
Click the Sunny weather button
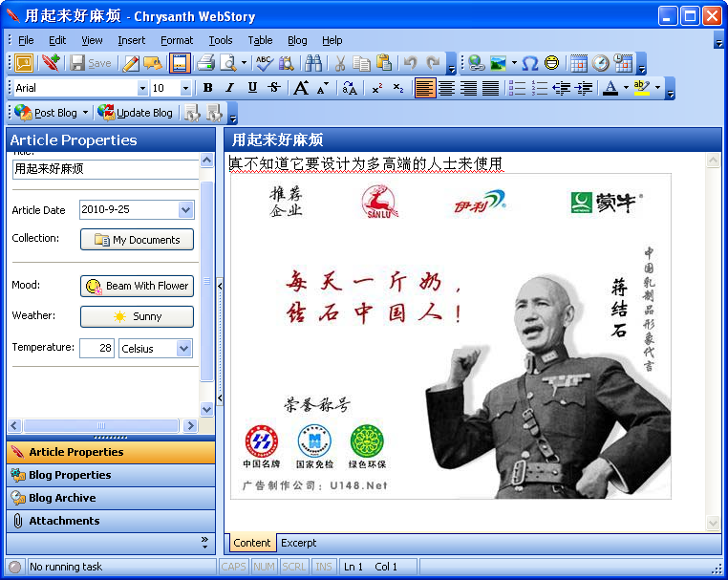[x=137, y=316]
